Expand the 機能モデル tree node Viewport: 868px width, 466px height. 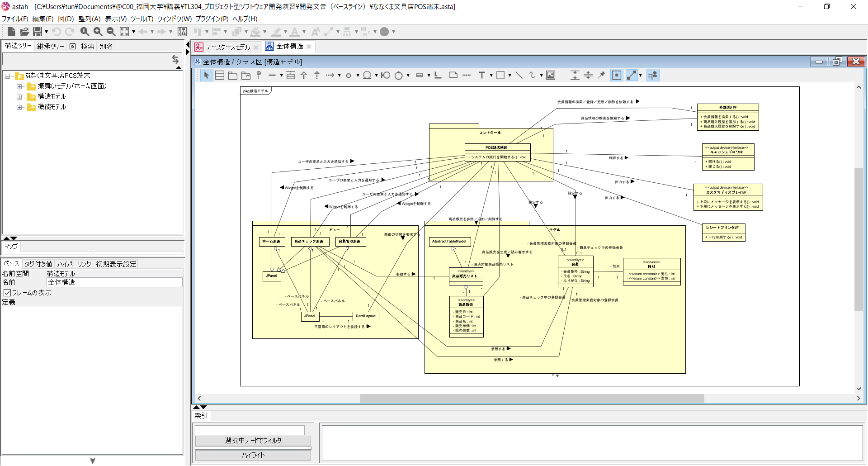[x=19, y=107]
